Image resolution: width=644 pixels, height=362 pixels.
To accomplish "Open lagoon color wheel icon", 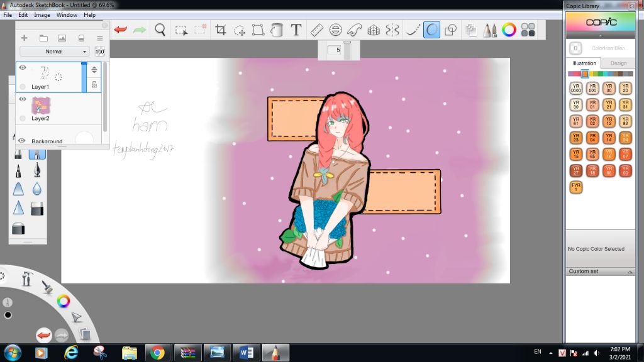I will click(64, 301).
